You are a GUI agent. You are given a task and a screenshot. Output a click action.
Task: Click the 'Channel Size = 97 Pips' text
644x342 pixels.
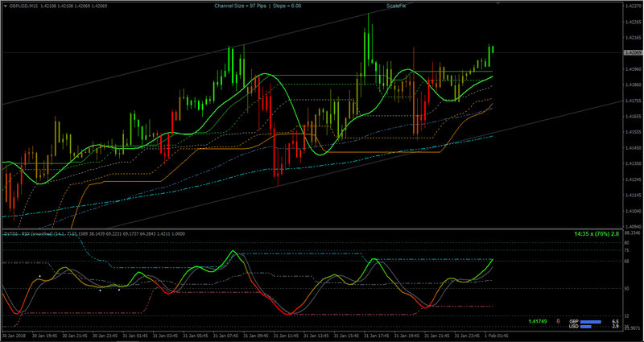click(x=239, y=6)
